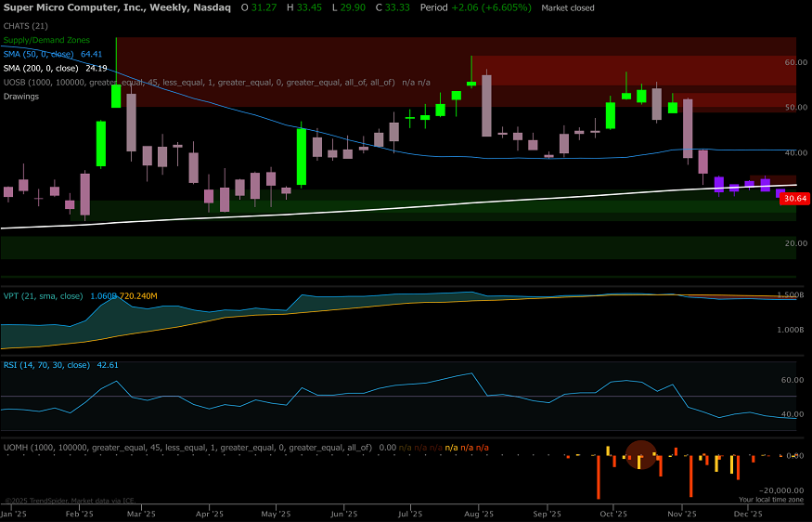Open the VPT (21, sma, close) indicator label
Image resolution: width=812 pixels, height=522 pixels.
click(x=43, y=296)
